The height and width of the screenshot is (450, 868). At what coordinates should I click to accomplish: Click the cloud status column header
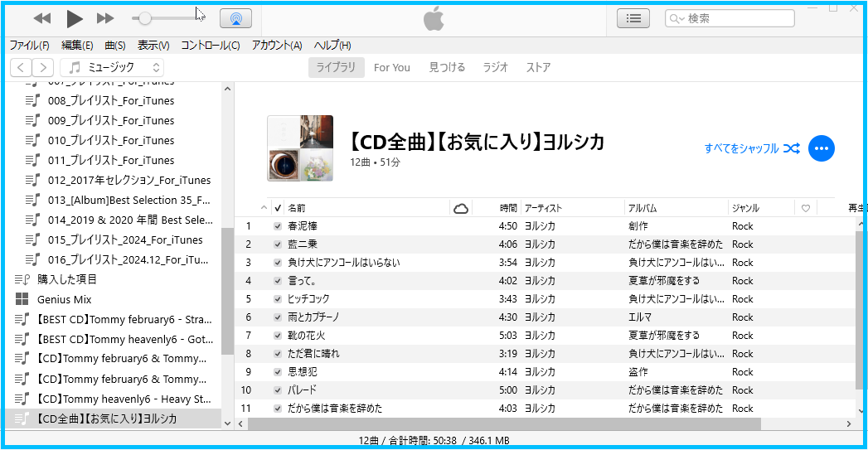coord(461,208)
